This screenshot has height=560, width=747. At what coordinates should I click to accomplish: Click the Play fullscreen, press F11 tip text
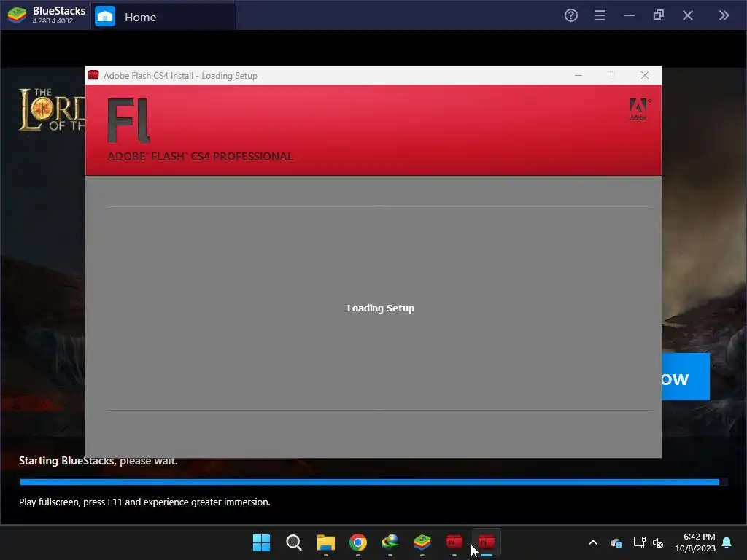tap(144, 502)
